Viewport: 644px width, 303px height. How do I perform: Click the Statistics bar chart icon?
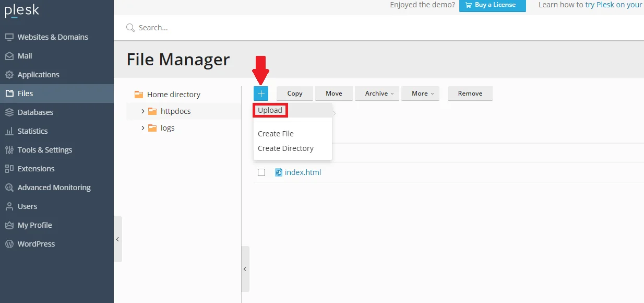[x=9, y=131]
